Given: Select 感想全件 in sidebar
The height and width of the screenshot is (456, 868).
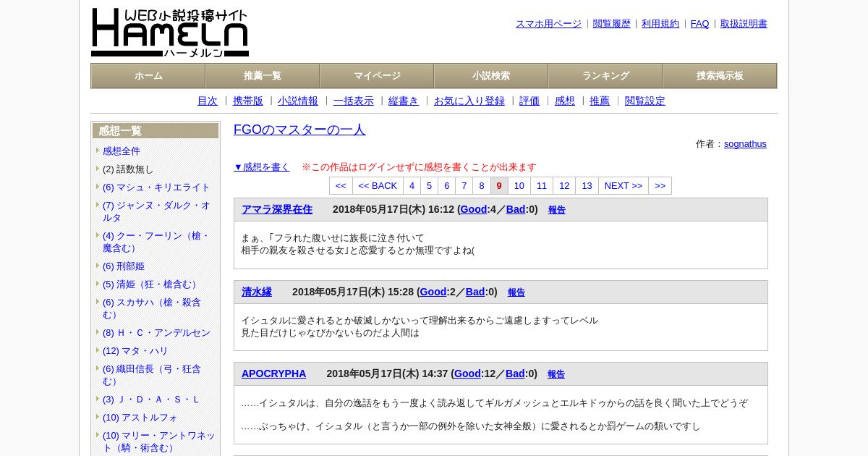Looking at the screenshot, I should coord(122,151).
